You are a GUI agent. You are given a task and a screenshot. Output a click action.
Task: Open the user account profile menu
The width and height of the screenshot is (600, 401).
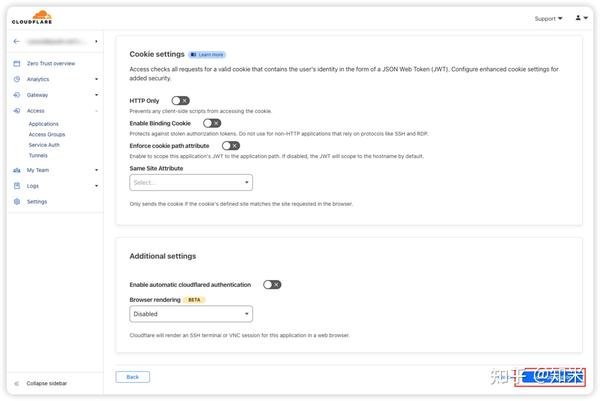[580, 18]
